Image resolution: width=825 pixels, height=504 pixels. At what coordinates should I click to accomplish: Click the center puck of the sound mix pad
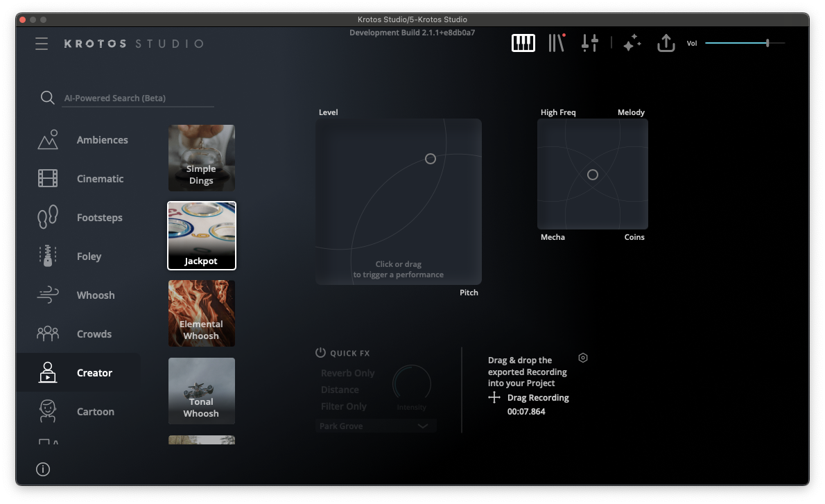[593, 175]
